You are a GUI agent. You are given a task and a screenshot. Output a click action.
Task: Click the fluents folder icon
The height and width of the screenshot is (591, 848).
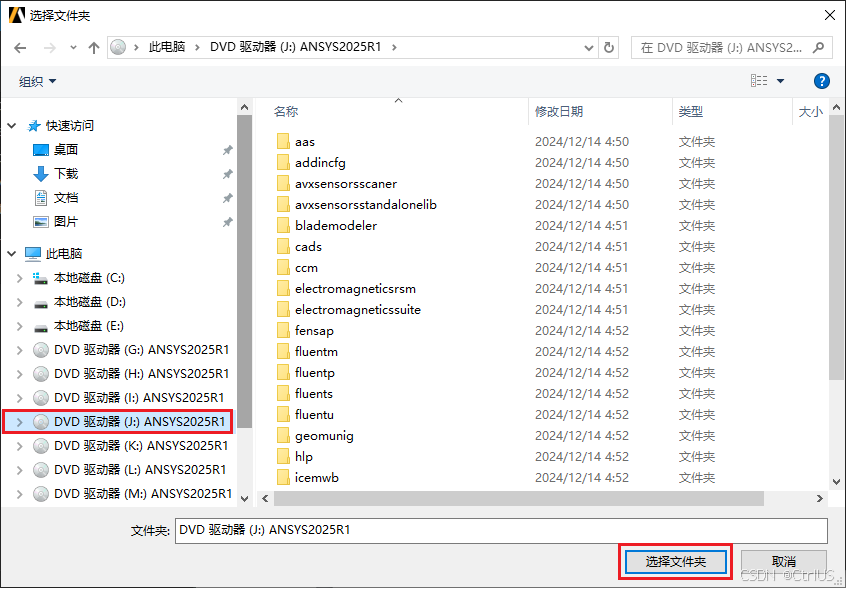[283, 394]
